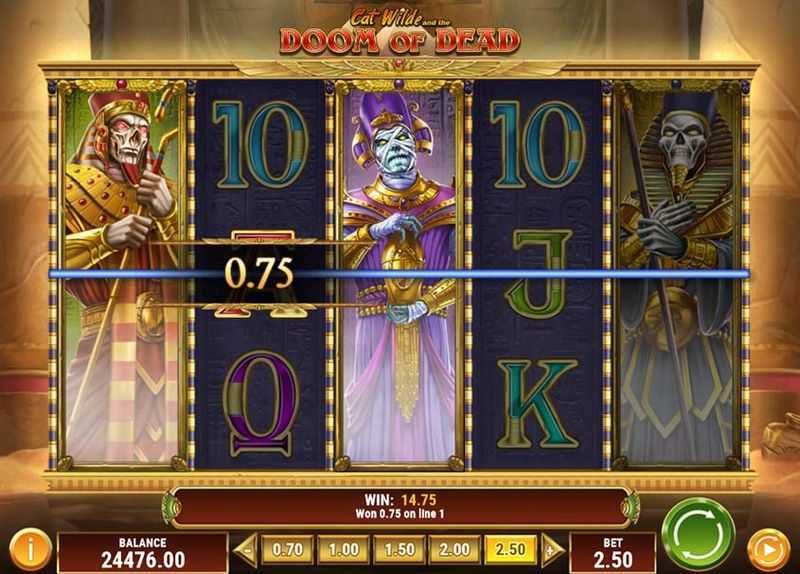Click the green spin button
Image resolution: width=800 pixels, height=574 pixels.
pyautogui.click(x=698, y=535)
